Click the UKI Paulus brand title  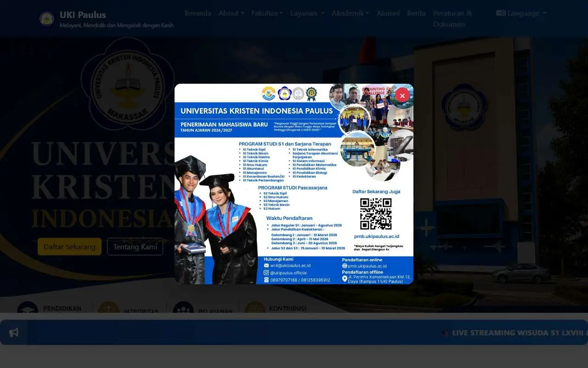coord(83,15)
